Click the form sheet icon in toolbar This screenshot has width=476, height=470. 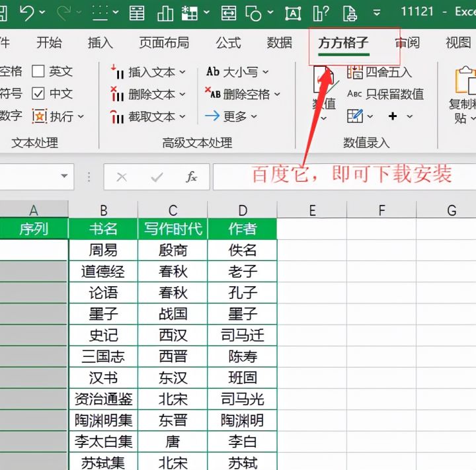pyautogui.click(x=137, y=13)
